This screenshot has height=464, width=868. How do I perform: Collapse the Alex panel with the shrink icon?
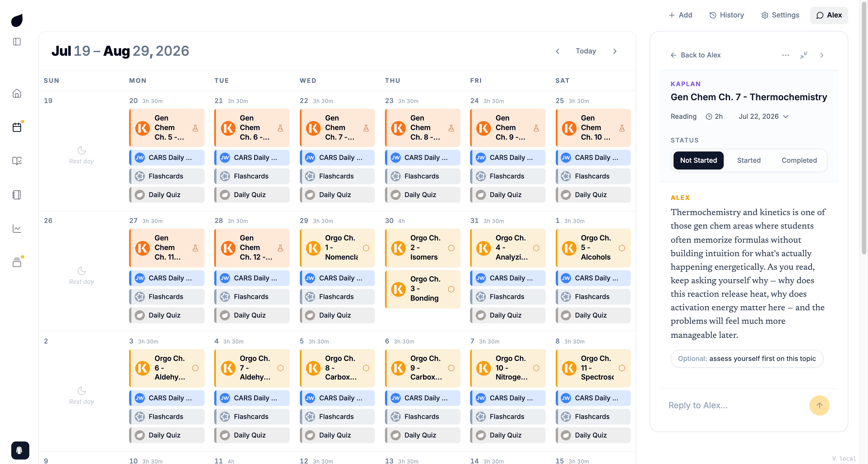pyautogui.click(x=804, y=55)
